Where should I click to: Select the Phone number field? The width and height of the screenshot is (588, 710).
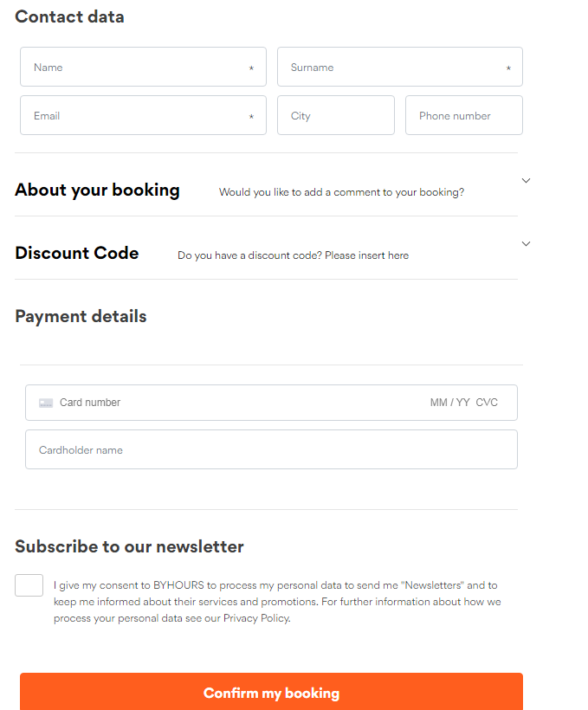[463, 116]
